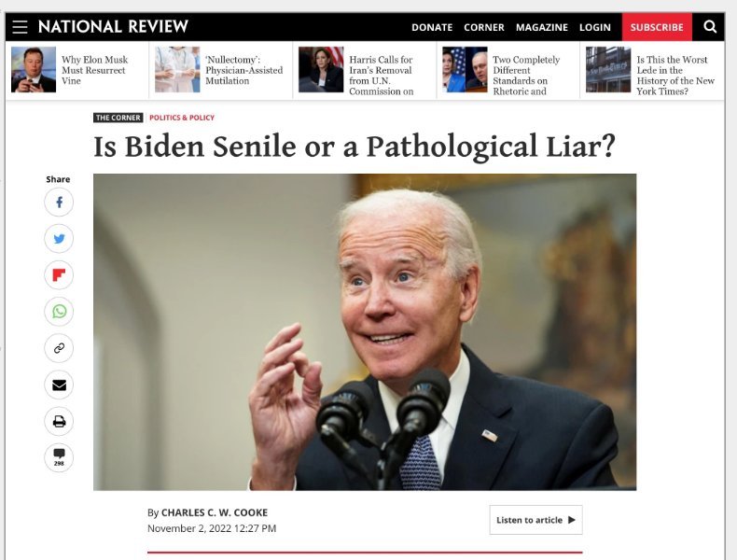This screenshot has width=737, height=560.
Task: Share article on Facebook
Action: point(59,203)
